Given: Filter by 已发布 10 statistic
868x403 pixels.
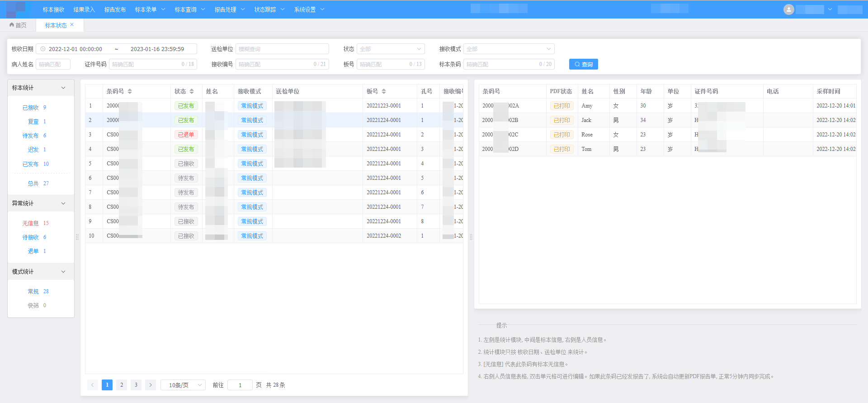Looking at the screenshot, I should (x=36, y=164).
